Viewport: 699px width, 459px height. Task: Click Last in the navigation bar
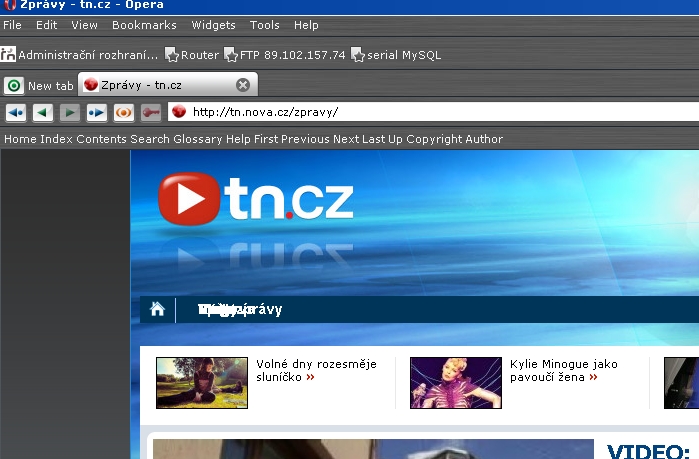(x=373, y=139)
